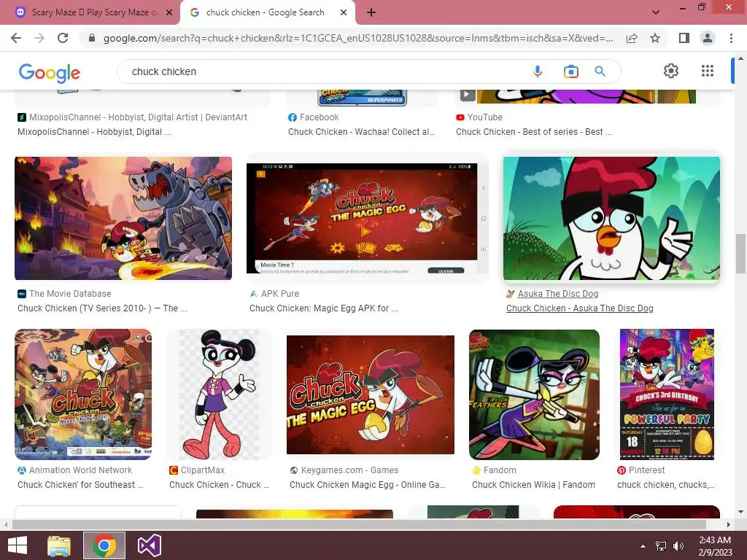Image resolution: width=747 pixels, height=560 pixels.
Task: Go back to the previous page
Action: tap(16, 38)
